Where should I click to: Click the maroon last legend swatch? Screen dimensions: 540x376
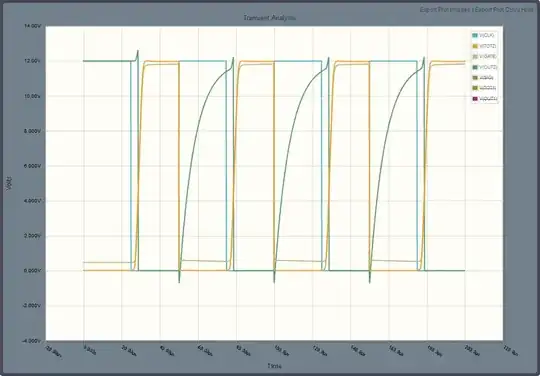(475, 99)
